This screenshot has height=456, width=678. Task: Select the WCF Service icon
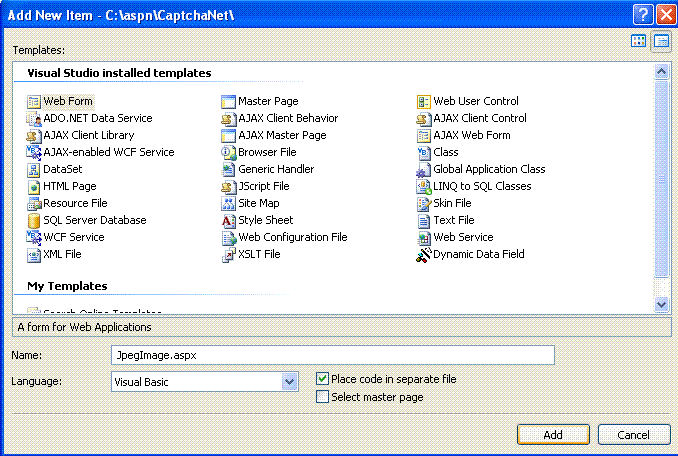pyautogui.click(x=34, y=238)
